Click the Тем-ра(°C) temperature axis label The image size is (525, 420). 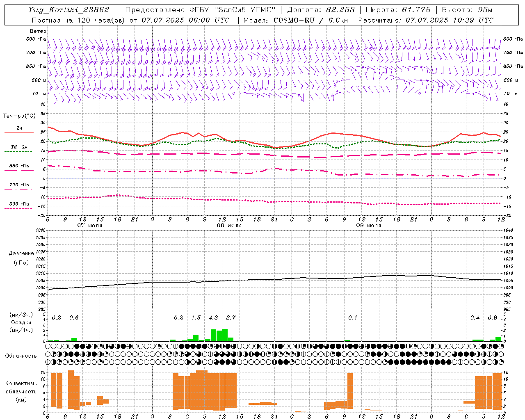19,116
